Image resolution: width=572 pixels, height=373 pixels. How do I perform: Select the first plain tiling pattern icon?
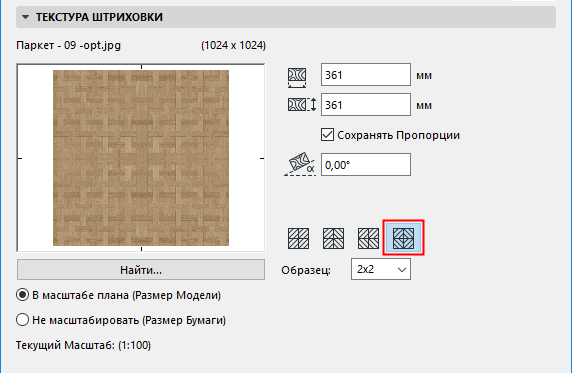tap(298, 238)
